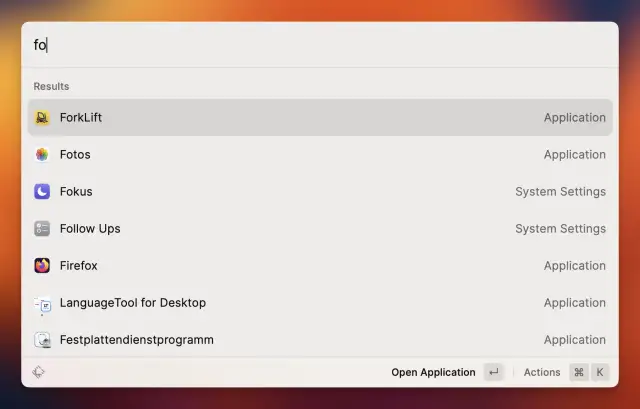
Task: Click the Command key symbol
Action: click(x=579, y=372)
